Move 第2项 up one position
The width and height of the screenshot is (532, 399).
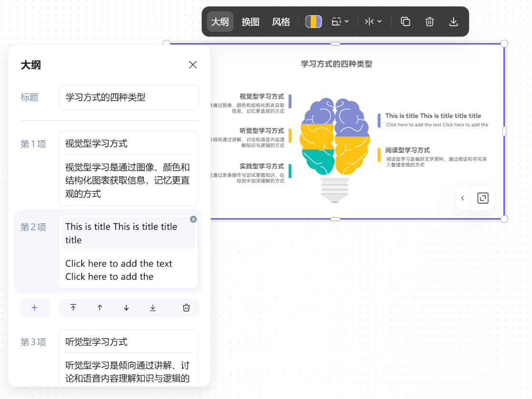[100, 307]
